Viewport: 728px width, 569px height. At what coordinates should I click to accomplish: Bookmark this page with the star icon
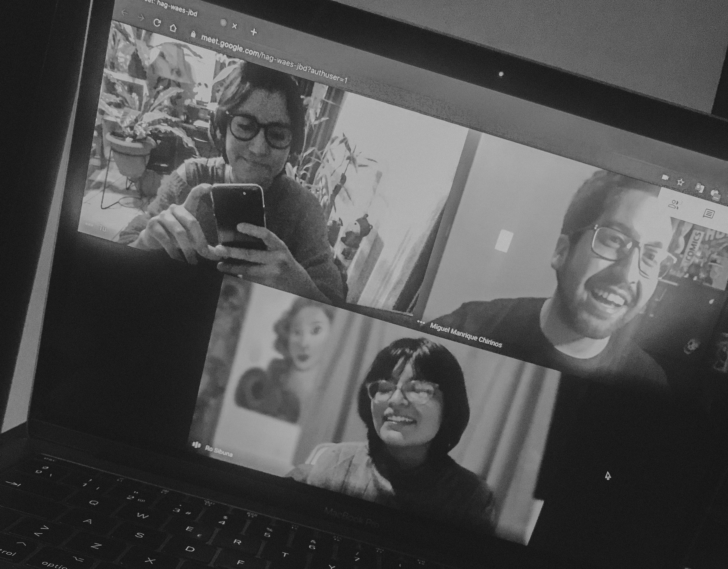tap(680, 182)
